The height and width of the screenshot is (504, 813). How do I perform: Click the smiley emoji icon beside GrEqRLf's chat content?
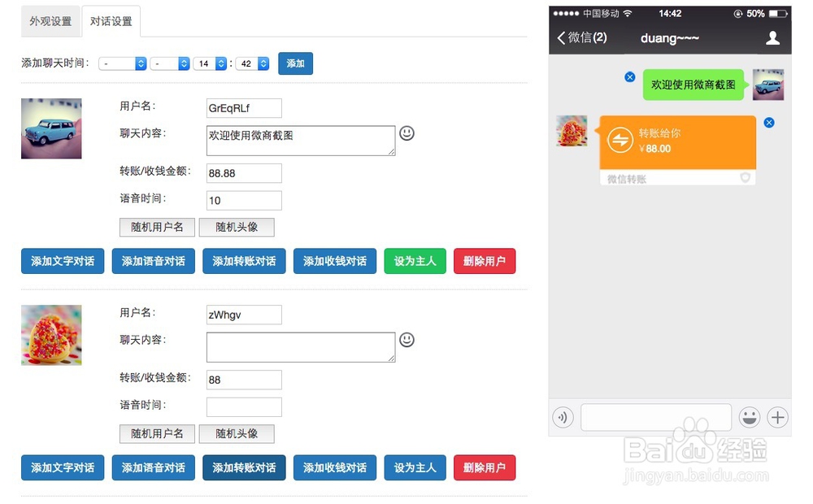(x=406, y=133)
